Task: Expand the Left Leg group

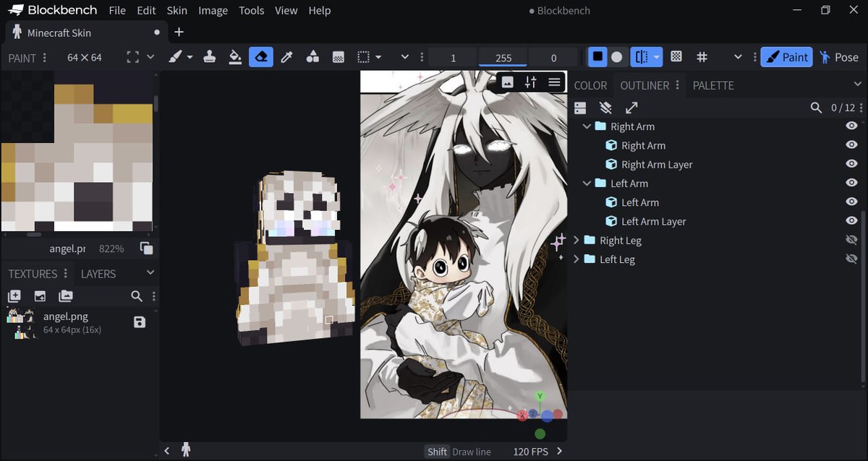Action: (576, 259)
